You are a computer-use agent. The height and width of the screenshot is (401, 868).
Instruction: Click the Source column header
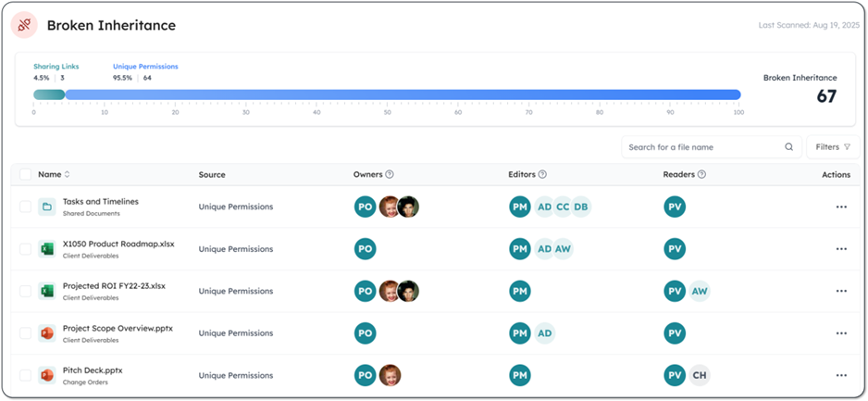[x=212, y=174]
